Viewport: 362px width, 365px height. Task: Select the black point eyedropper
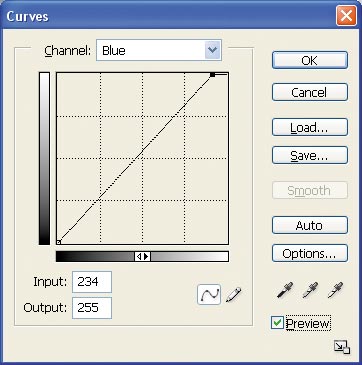click(285, 290)
